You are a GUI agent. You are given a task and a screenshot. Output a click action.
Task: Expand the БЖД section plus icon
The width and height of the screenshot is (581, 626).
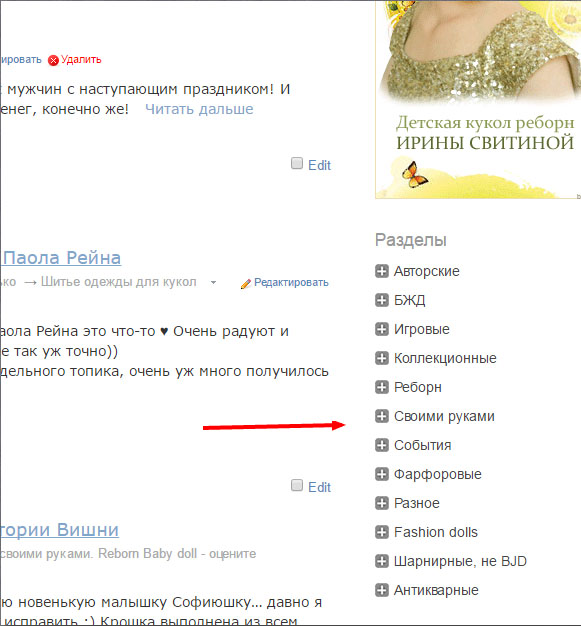pyautogui.click(x=381, y=300)
